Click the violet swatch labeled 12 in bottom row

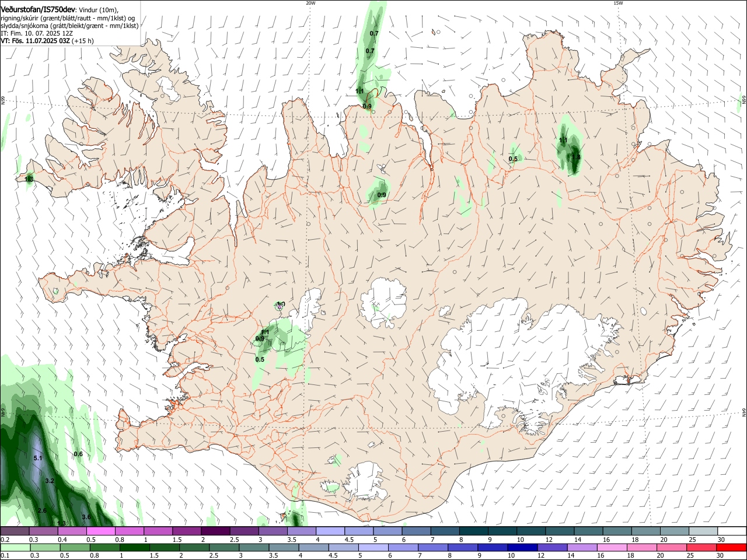(552, 547)
